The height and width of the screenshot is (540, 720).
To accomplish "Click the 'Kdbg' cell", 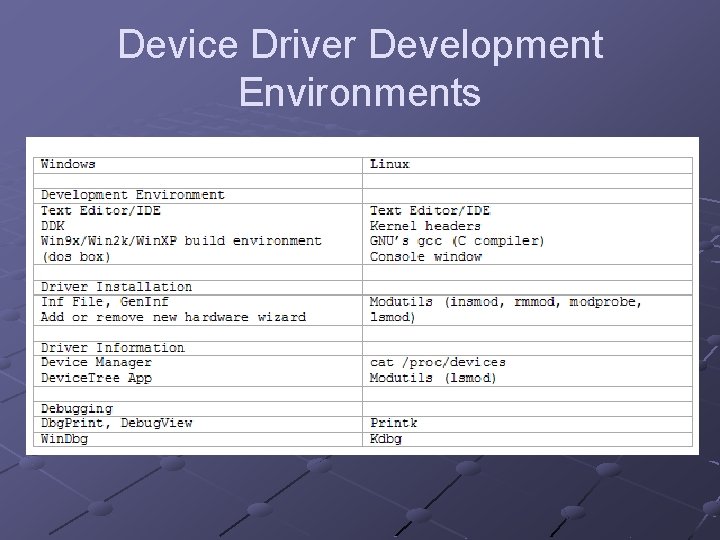I will (x=528, y=439).
